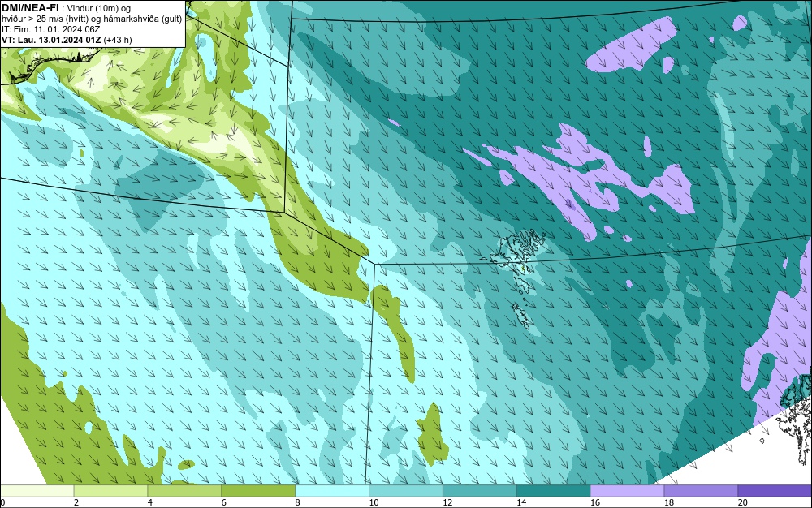
Task: Click the legend tick label '10'
Action: [374, 502]
